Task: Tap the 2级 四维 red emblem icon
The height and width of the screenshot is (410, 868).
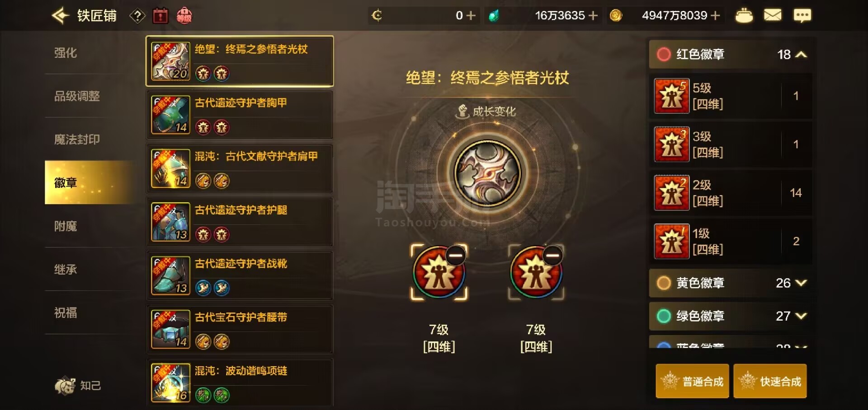Action: point(672,193)
